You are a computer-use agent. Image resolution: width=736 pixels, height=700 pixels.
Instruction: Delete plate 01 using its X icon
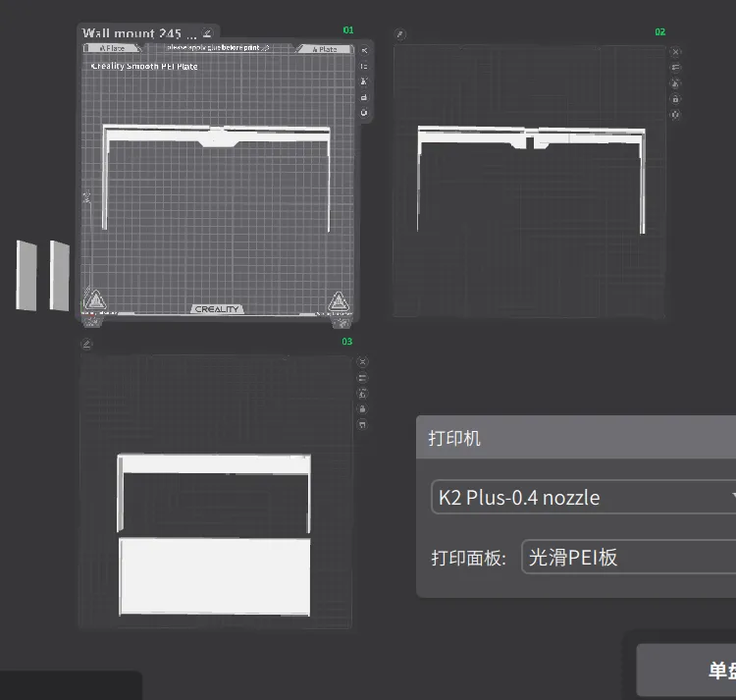pyautogui.click(x=364, y=50)
